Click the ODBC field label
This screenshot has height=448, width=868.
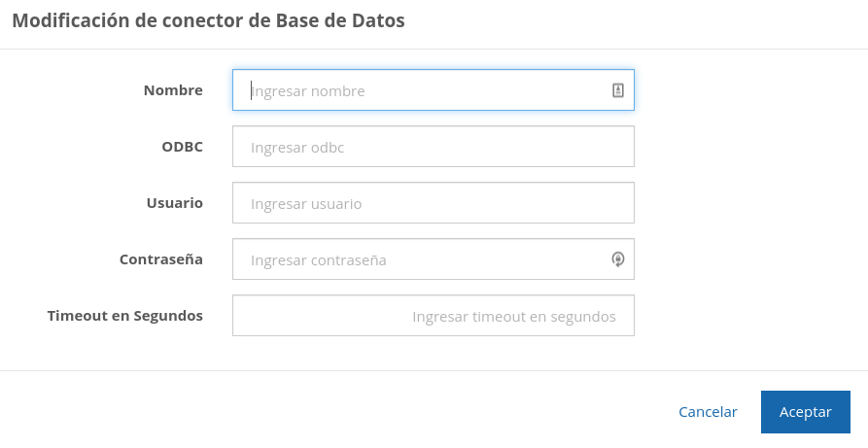[x=182, y=147]
